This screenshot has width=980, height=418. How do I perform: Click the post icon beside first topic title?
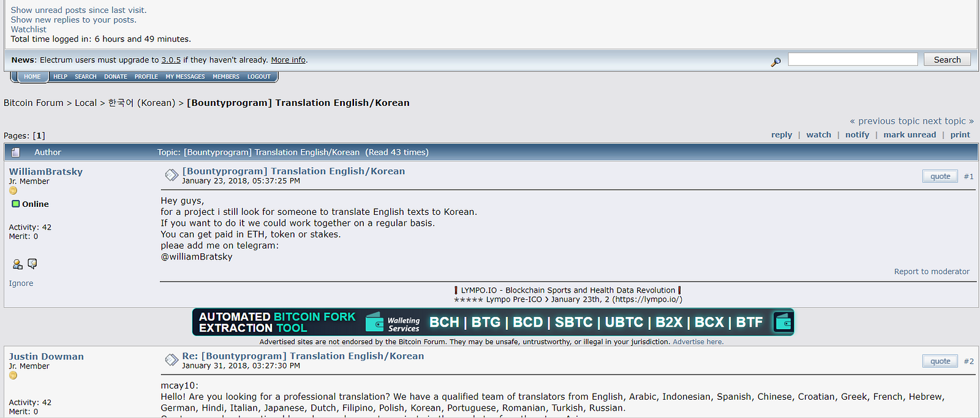(x=171, y=176)
